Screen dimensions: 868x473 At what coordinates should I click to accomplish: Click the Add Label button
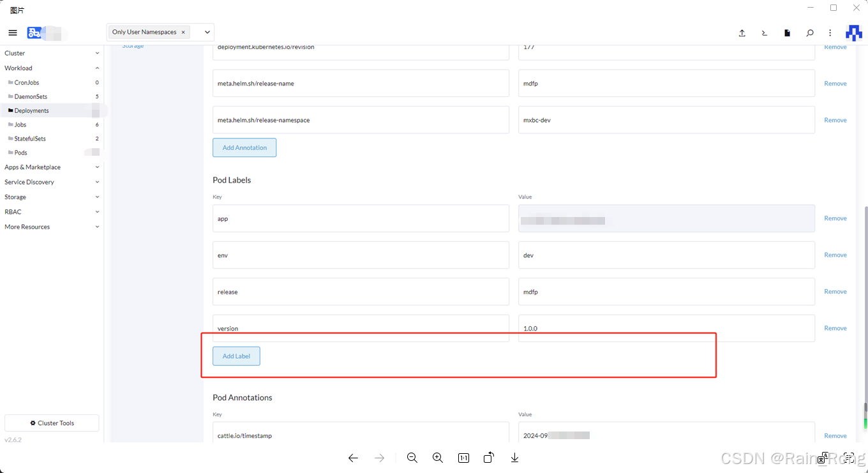pyautogui.click(x=236, y=356)
